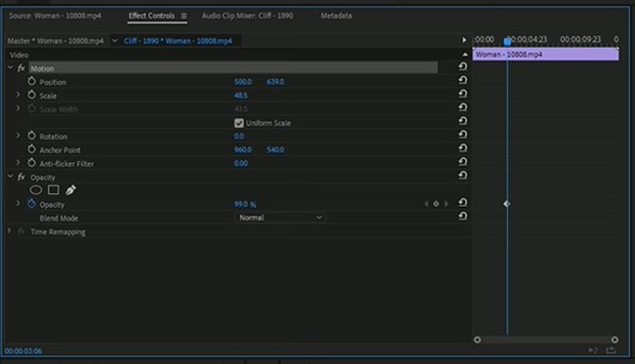
Task: Reset the Rotation parameter
Action: pyautogui.click(x=462, y=135)
